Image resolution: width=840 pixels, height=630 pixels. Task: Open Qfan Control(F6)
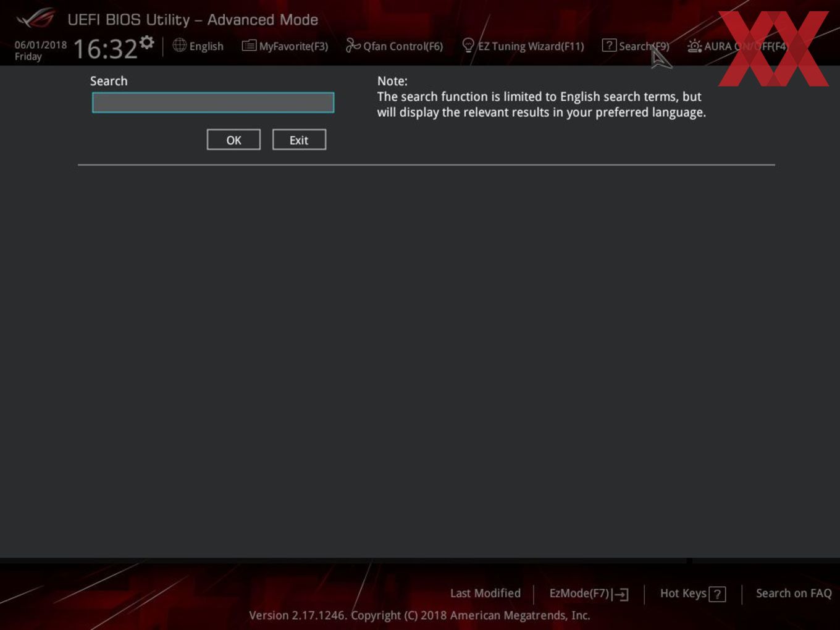[403, 46]
